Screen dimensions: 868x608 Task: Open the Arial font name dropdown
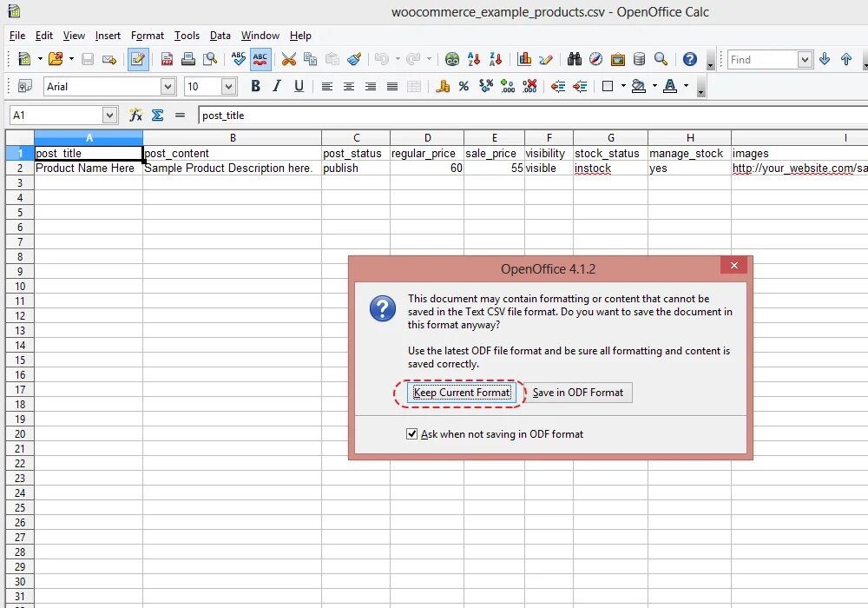168,86
